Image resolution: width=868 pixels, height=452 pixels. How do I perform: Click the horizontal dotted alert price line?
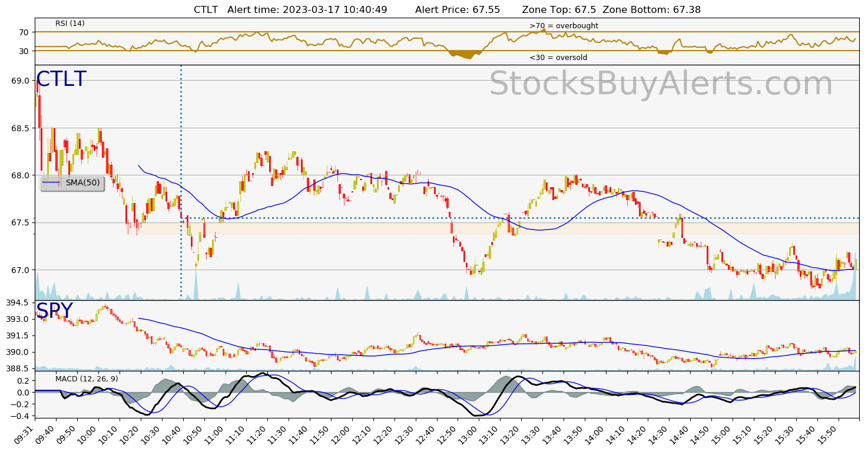520,218
